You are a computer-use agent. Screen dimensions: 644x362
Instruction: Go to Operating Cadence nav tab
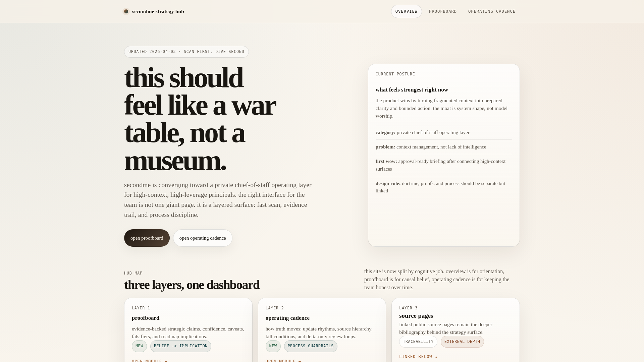pos(491,11)
